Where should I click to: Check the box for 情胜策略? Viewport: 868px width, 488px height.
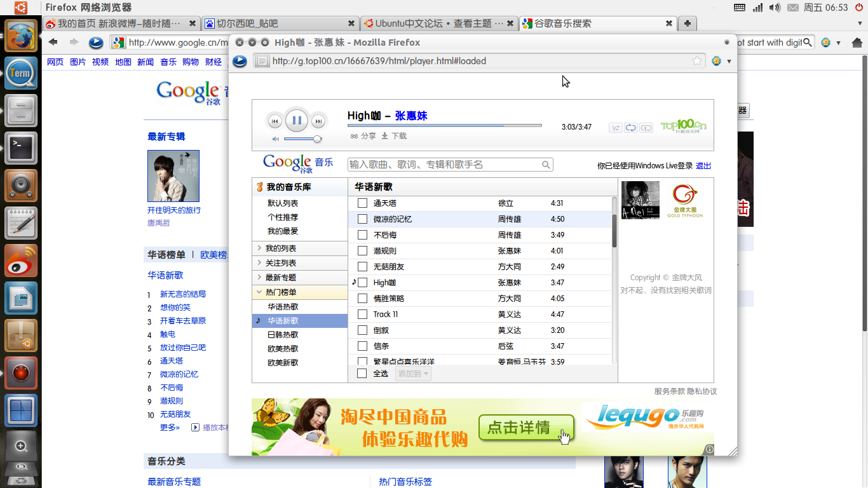point(362,299)
